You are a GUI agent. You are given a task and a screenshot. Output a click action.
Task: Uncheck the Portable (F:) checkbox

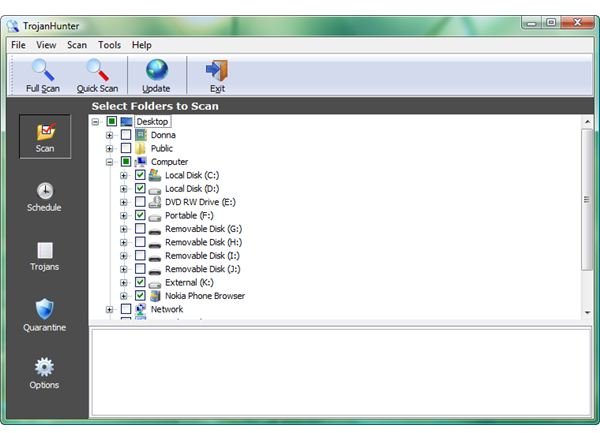pos(140,215)
